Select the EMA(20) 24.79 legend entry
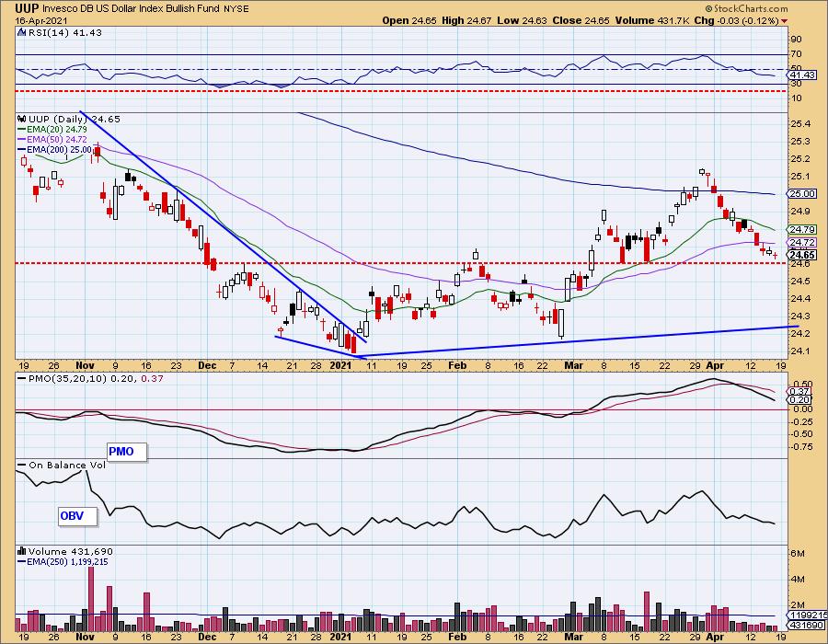 coord(52,130)
